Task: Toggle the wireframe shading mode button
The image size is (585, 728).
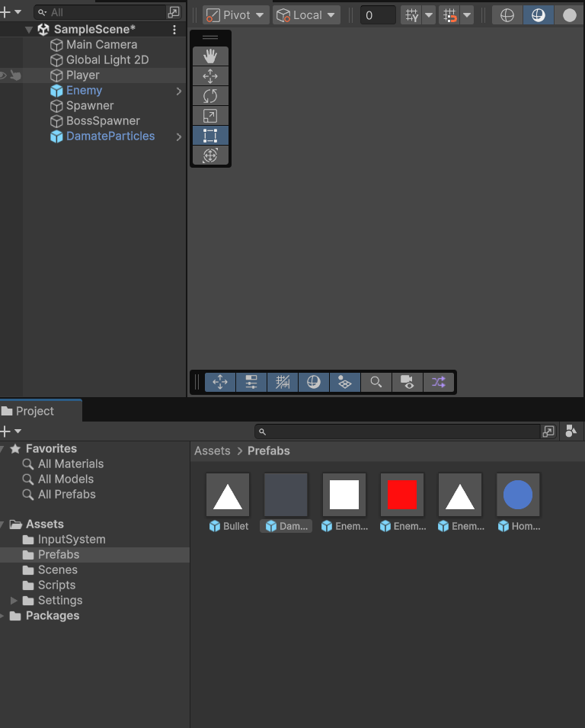Action: point(507,15)
